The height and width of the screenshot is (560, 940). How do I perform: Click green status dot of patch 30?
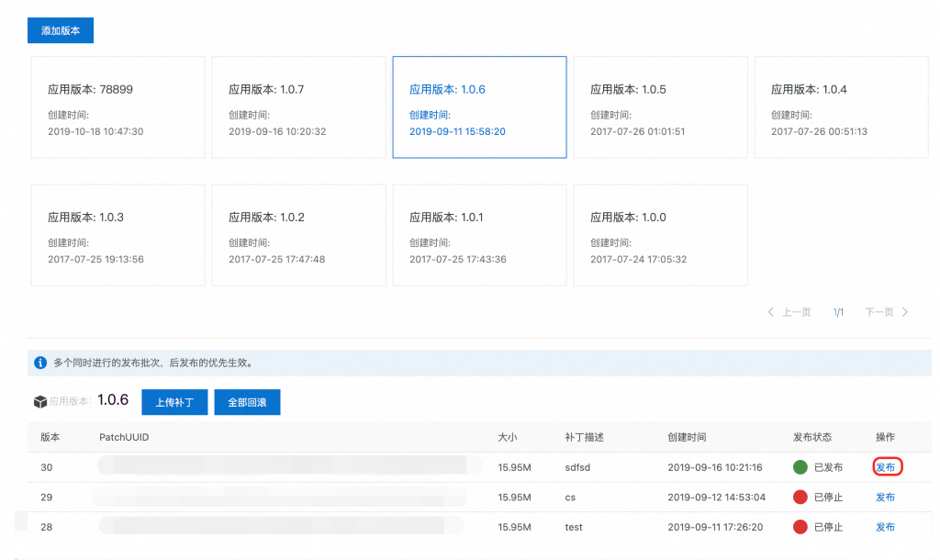tap(800, 467)
